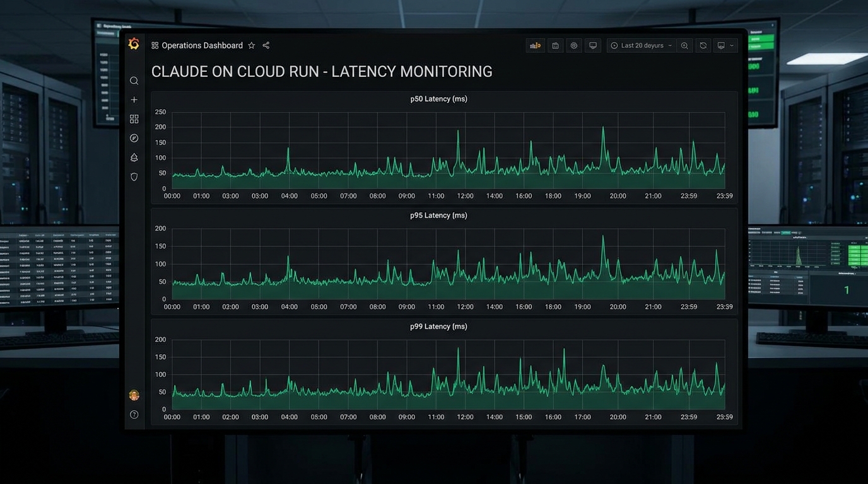This screenshot has height=484, width=868.
Task: Click the 17:00 label in p99 panel
Action: [582, 417]
